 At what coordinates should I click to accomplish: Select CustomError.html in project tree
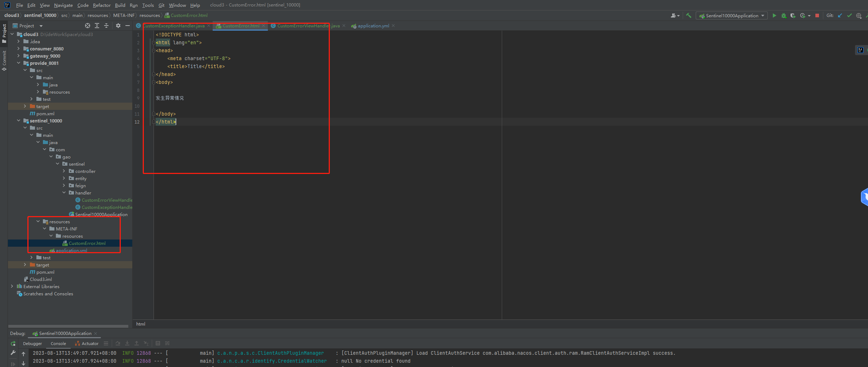pyautogui.click(x=87, y=243)
